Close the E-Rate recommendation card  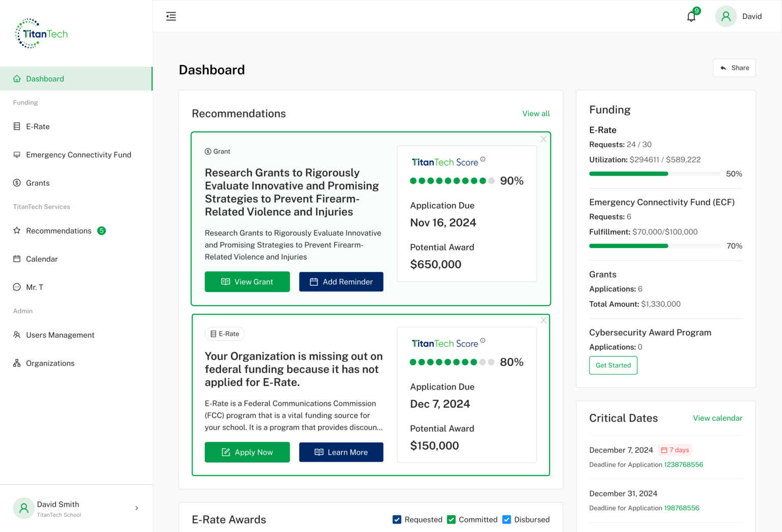543,320
